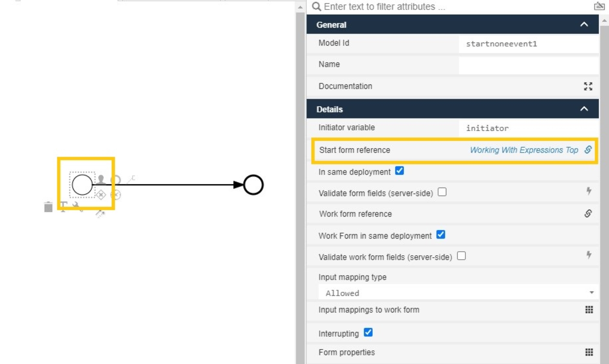This screenshot has height=364, width=609.
Task: Select the end event circle on canvas
Action: 253,185
